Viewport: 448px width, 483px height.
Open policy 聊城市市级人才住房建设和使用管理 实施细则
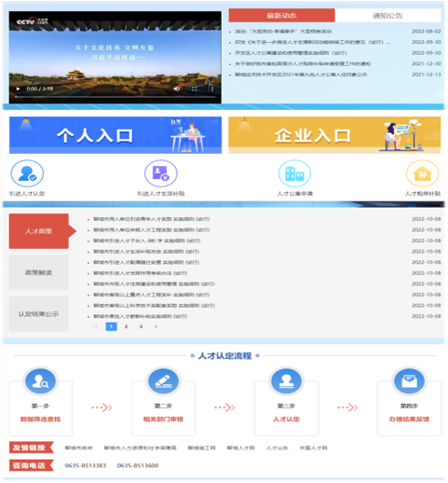(x=155, y=284)
